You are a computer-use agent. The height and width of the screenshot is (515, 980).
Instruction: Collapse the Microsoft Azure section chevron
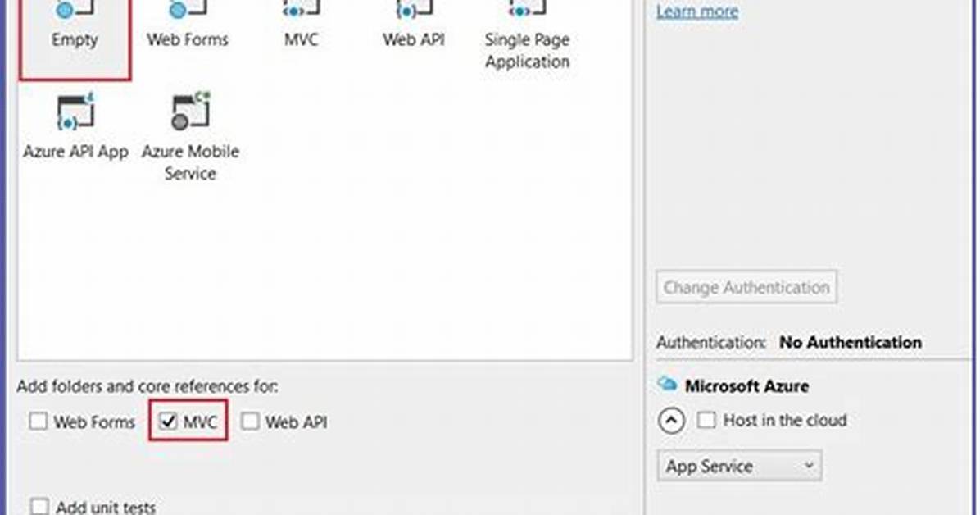(671, 421)
